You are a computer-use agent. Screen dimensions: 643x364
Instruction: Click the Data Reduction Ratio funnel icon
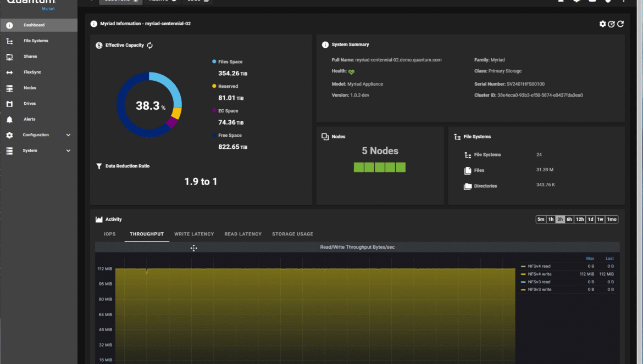(x=99, y=166)
